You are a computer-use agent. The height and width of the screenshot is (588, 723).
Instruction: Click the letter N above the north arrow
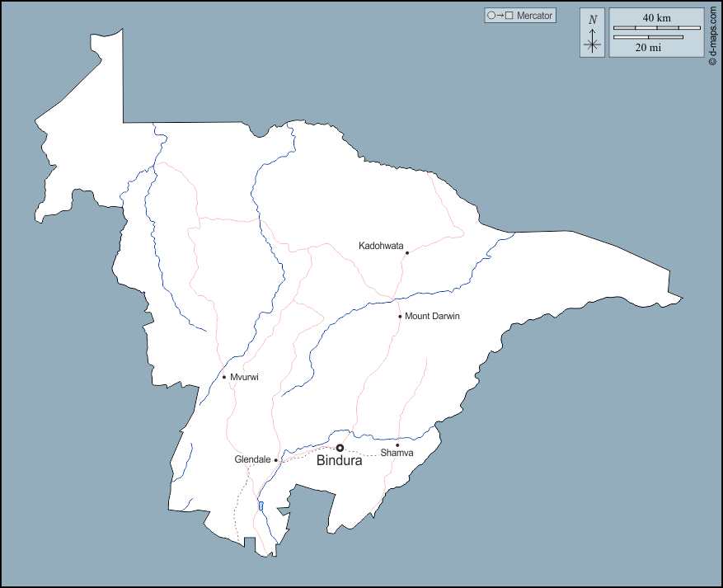592,19
